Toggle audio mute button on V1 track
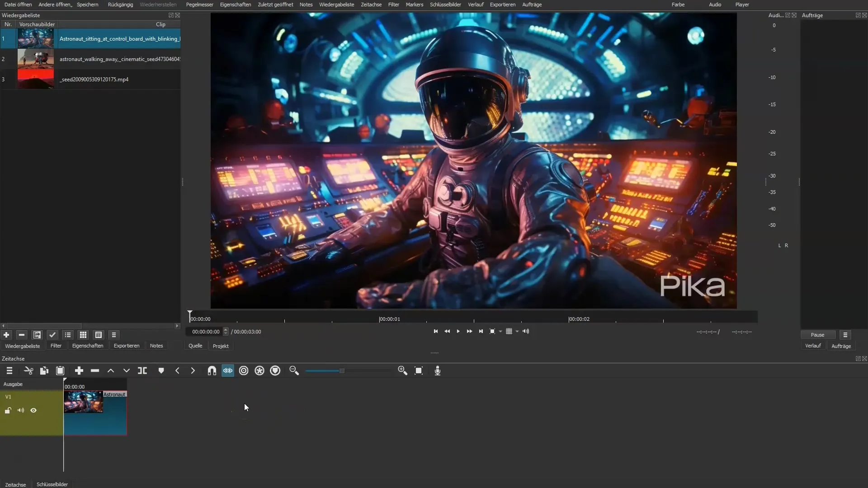Screen dimensions: 868x488 click(x=20, y=411)
